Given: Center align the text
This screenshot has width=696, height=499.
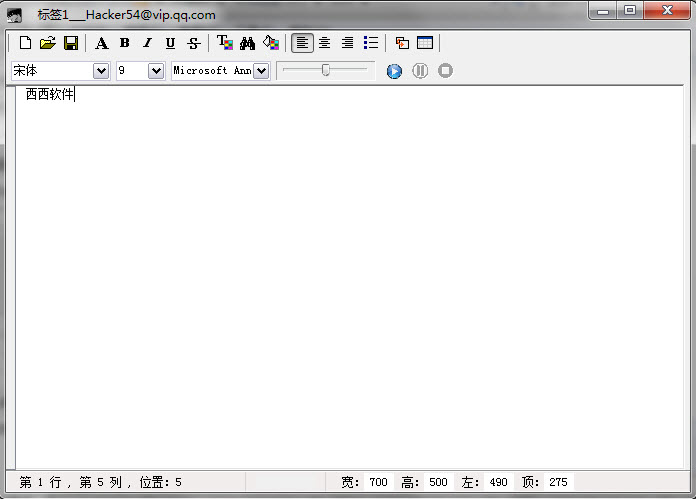Looking at the screenshot, I should [324, 43].
